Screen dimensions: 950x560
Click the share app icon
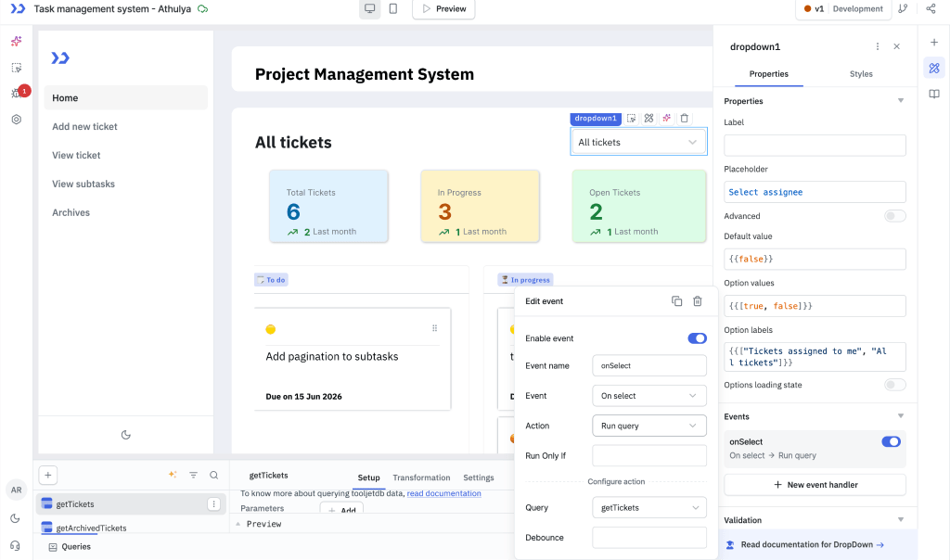(x=931, y=8)
